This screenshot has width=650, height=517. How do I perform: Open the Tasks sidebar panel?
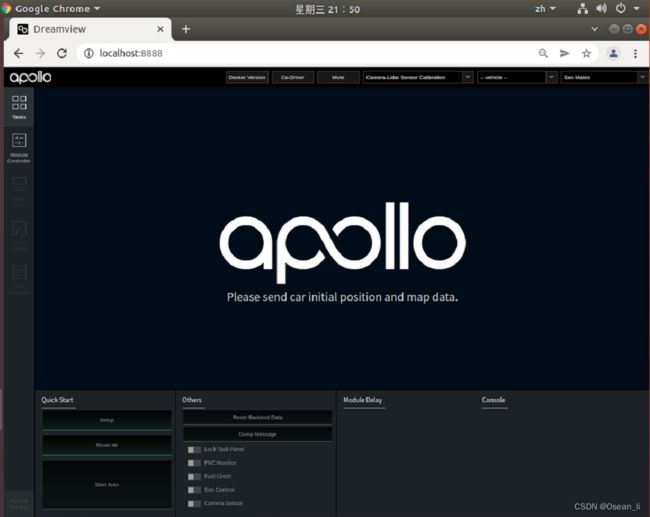19,107
